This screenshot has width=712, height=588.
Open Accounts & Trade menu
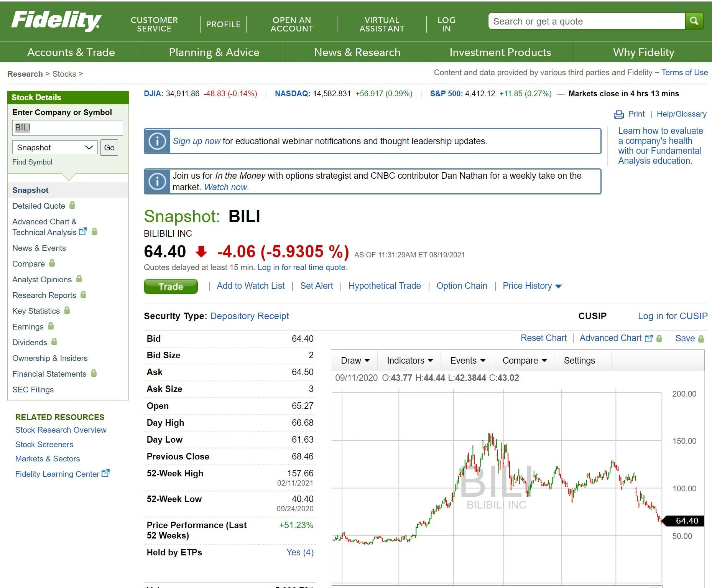click(x=71, y=52)
